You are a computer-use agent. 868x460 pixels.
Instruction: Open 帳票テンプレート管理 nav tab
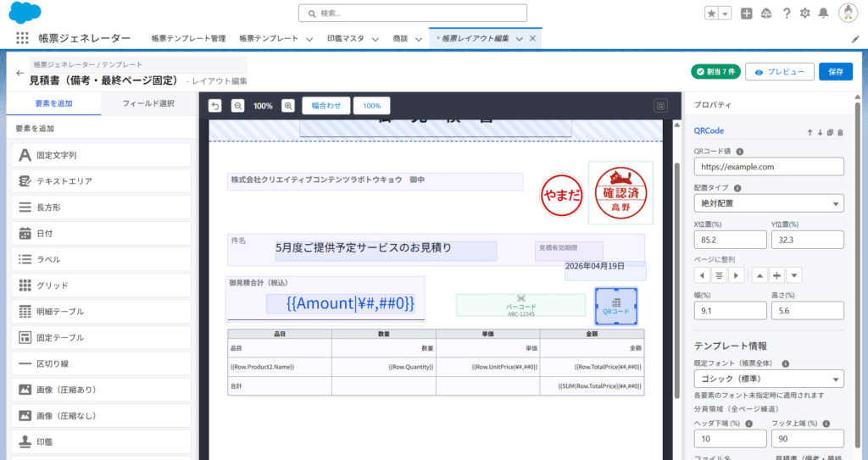tap(189, 39)
